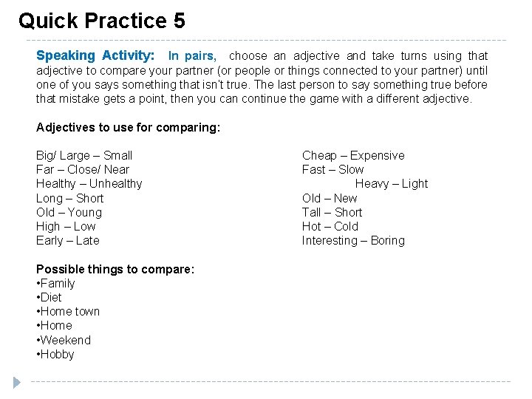Choose the "Healthy – Unhealthy" adjective pair
Screen dimensions: 532x399
tap(89, 183)
